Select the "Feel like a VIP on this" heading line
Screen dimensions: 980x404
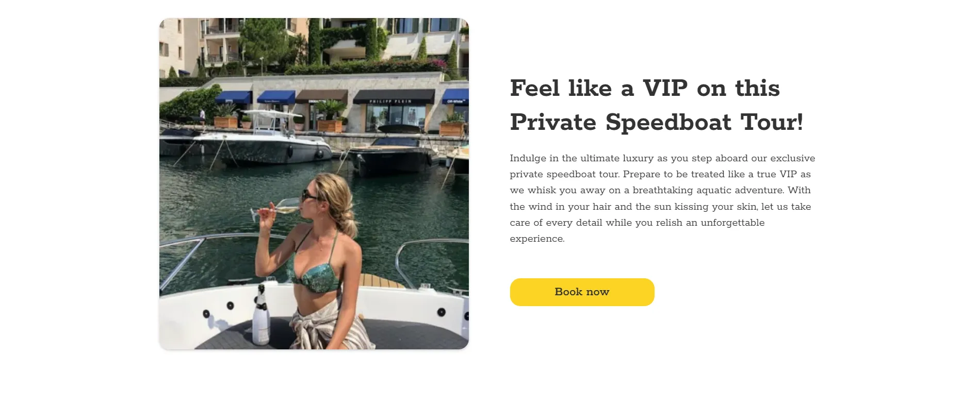(645, 88)
